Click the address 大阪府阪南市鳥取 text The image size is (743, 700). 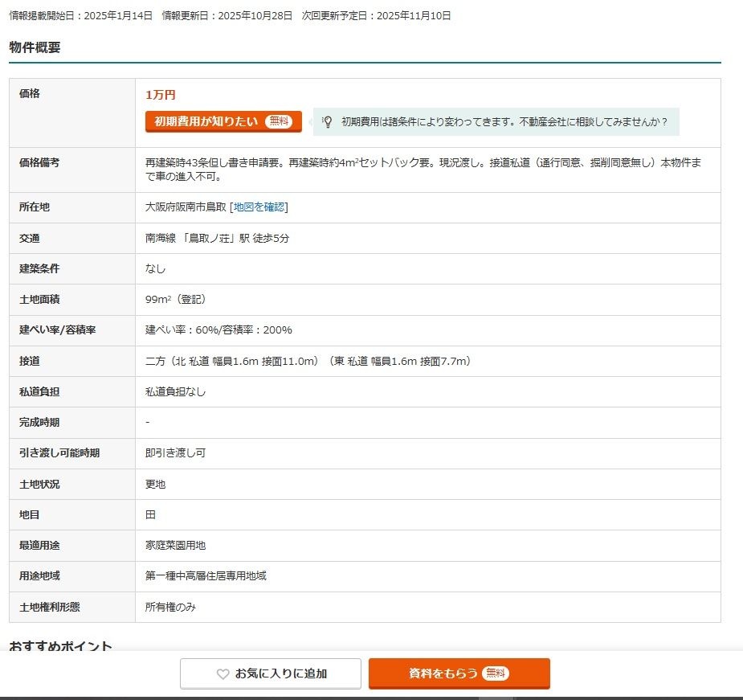(x=186, y=207)
